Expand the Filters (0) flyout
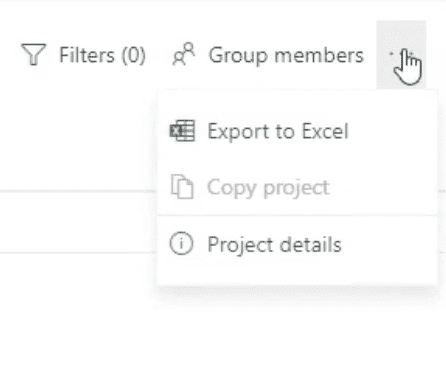 coord(83,55)
